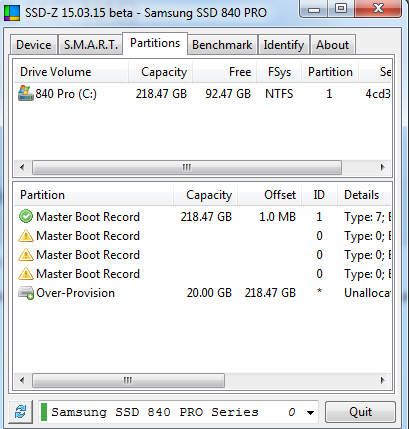Click the Offset column header
Viewport: 409px width, 429px height.
(x=270, y=195)
